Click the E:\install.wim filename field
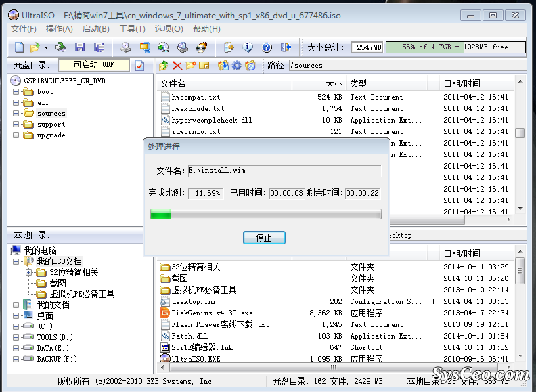 284,171
